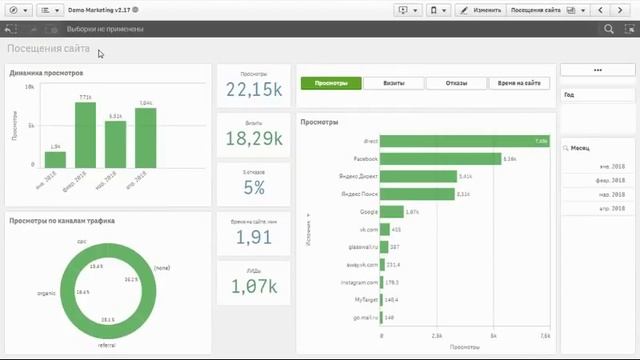Click the cpc label on donut chart
Screen dimensions: 640x360
point(82,242)
